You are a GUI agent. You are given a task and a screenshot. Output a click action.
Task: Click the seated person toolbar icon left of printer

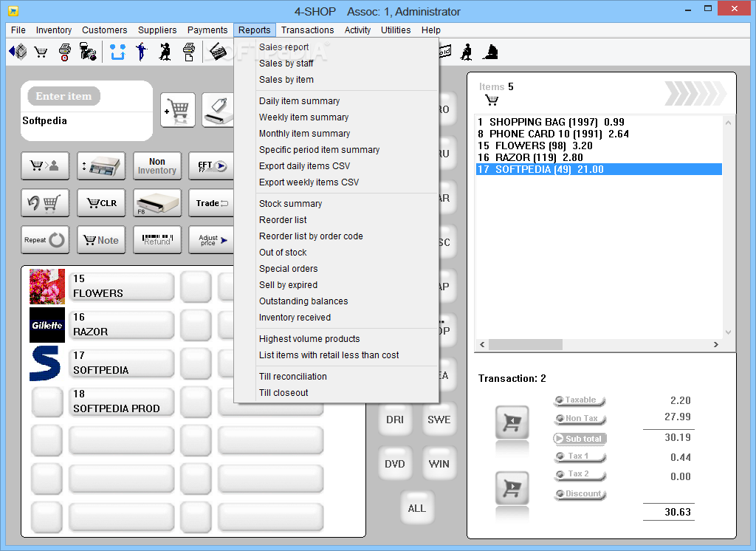click(x=165, y=52)
